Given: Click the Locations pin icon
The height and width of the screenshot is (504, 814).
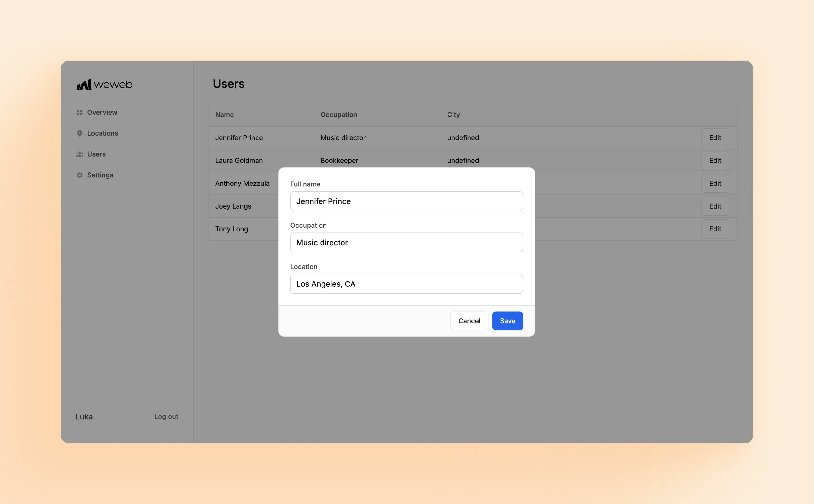Looking at the screenshot, I should [79, 133].
